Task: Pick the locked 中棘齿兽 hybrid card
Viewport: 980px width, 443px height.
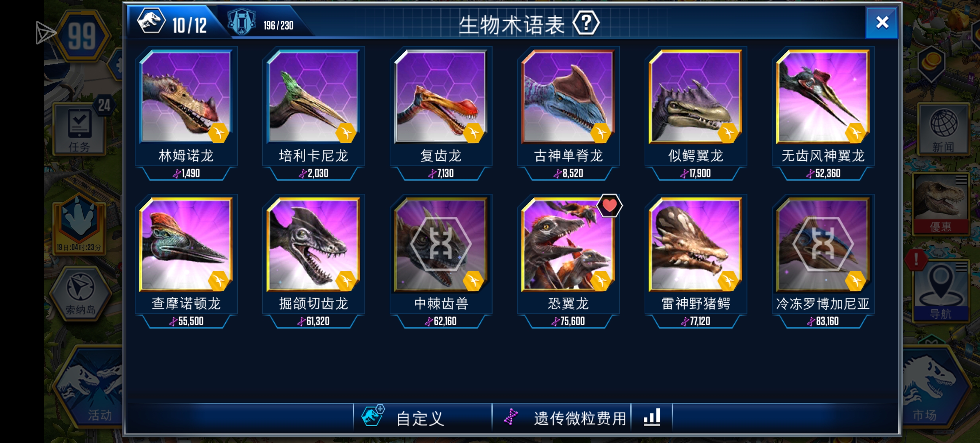Action: click(x=441, y=262)
